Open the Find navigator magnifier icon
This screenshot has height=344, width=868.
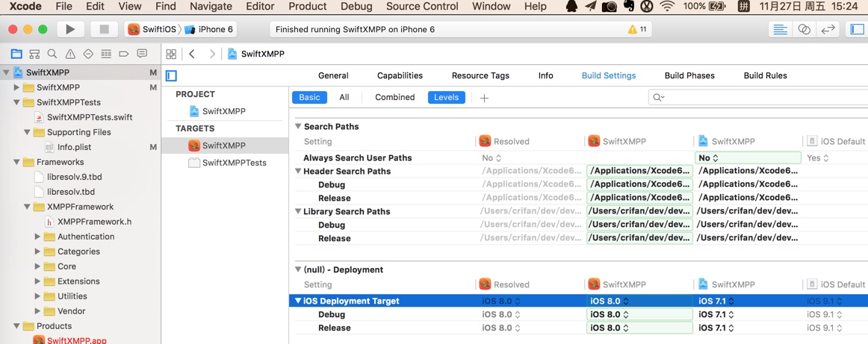coord(52,54)
